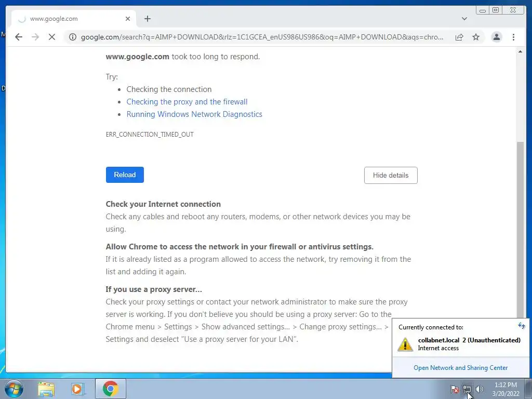Click the 'Check your Internet connection' heading
Viewport: 532px width, 399px height.
pos(163,204)
